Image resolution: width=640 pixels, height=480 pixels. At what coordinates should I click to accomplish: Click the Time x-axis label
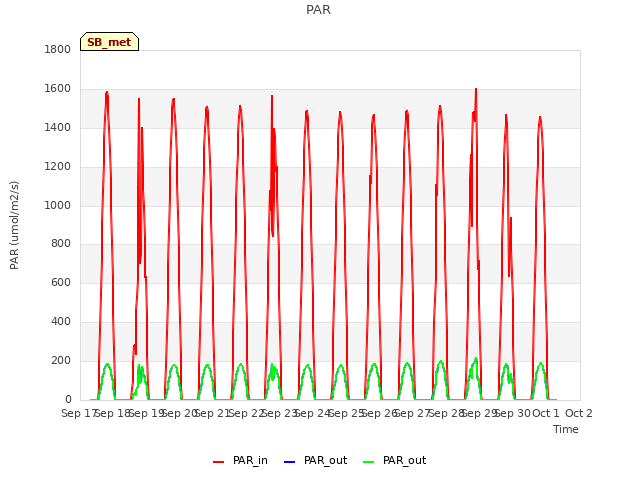click(x=566, y=429)
